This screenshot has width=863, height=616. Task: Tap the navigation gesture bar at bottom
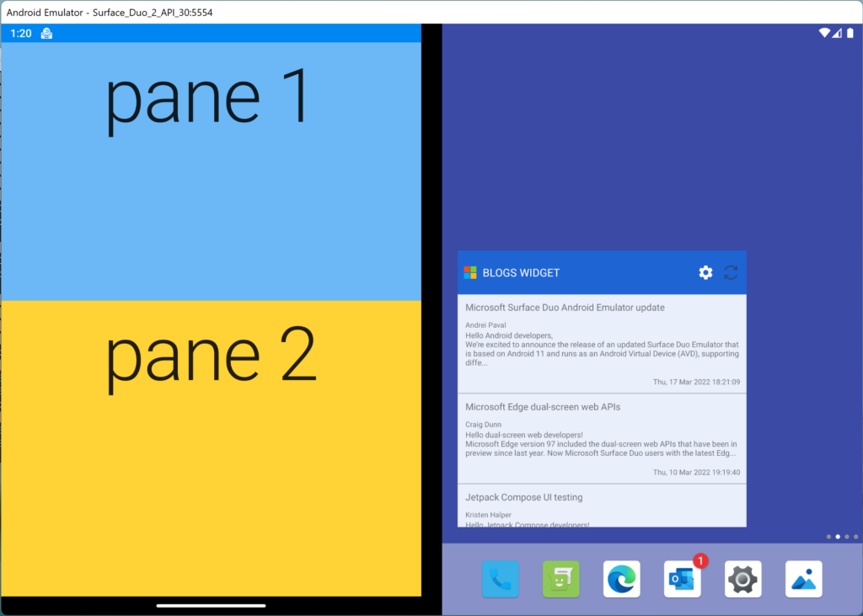pyautogui.click(x=211, y=605)
